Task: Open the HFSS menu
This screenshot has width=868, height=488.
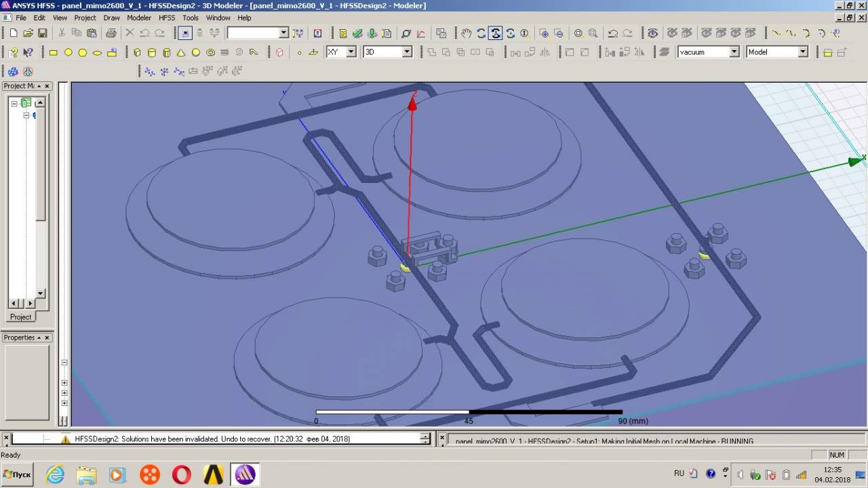Action: 167,18
